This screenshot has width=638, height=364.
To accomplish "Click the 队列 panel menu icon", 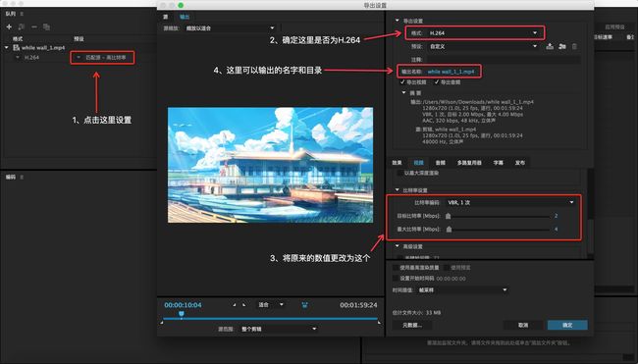I will pyautogui.click(x=22, y=14).
